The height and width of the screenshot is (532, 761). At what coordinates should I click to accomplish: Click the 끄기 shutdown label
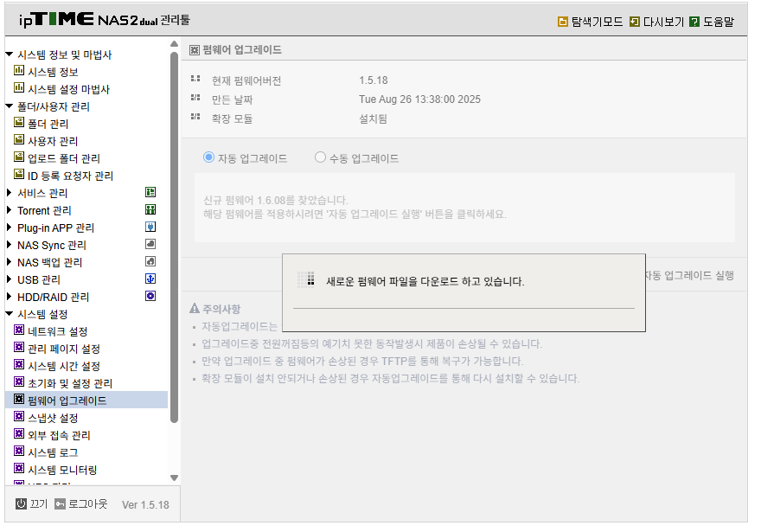(39, 504)
